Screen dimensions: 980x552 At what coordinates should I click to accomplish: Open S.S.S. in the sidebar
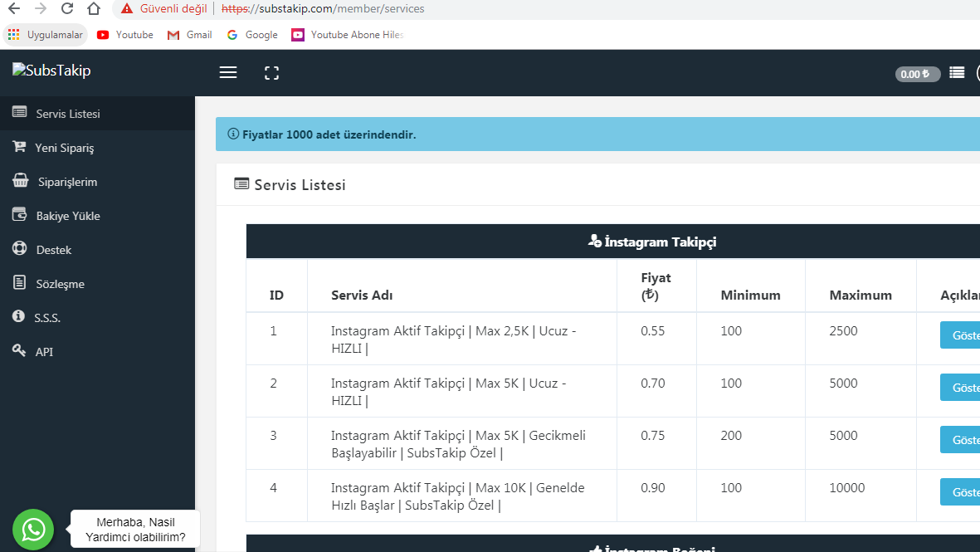(x=97, y=318)
